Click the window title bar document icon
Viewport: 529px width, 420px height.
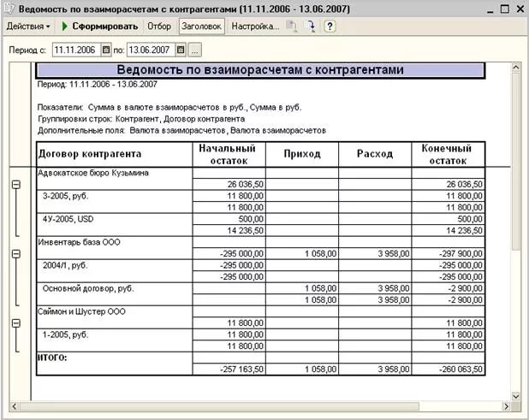[9, 9]
